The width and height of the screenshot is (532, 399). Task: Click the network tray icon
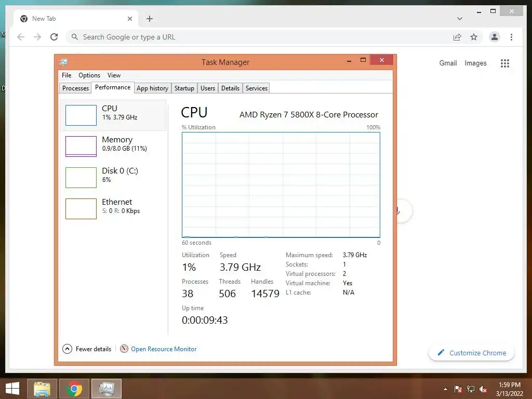(471, 389)
